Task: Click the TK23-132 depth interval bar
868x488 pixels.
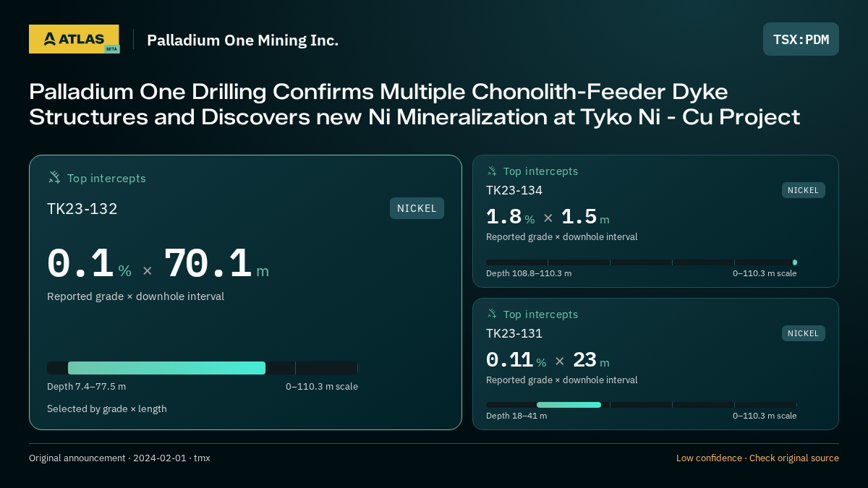Action: click(x=166, y=368)
